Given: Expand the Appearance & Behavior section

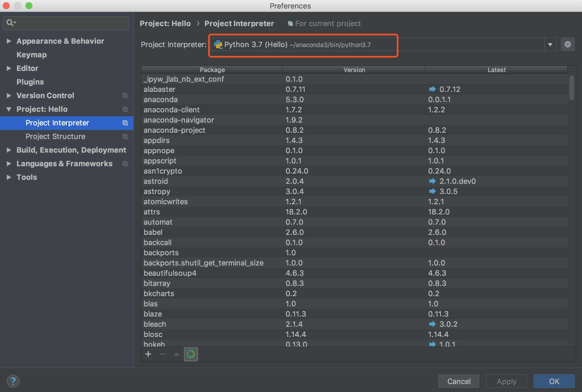Looking at the screenshot, I should (9, 41).
